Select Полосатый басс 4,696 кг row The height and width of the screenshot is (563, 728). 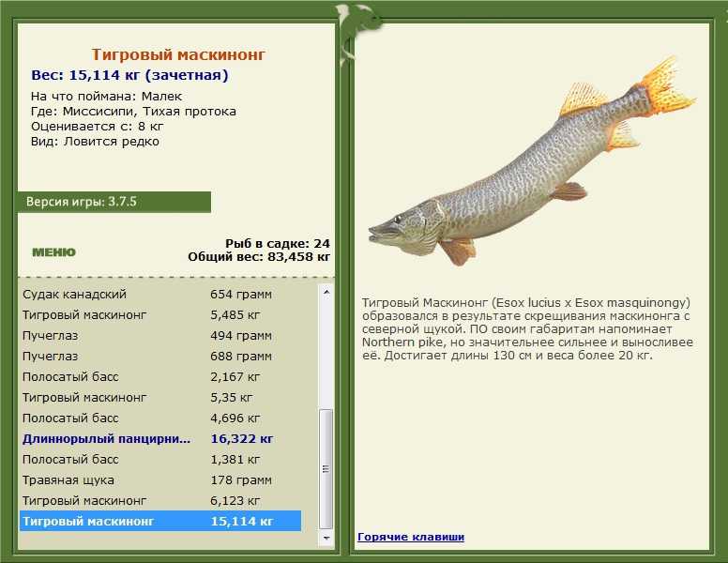160,418
